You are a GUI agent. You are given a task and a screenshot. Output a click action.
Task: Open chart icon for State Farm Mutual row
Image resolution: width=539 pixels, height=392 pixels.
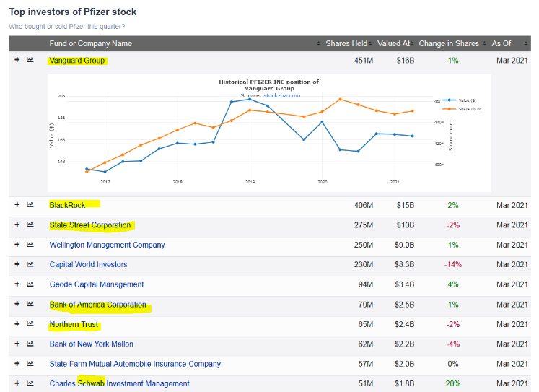click(30, 363)
